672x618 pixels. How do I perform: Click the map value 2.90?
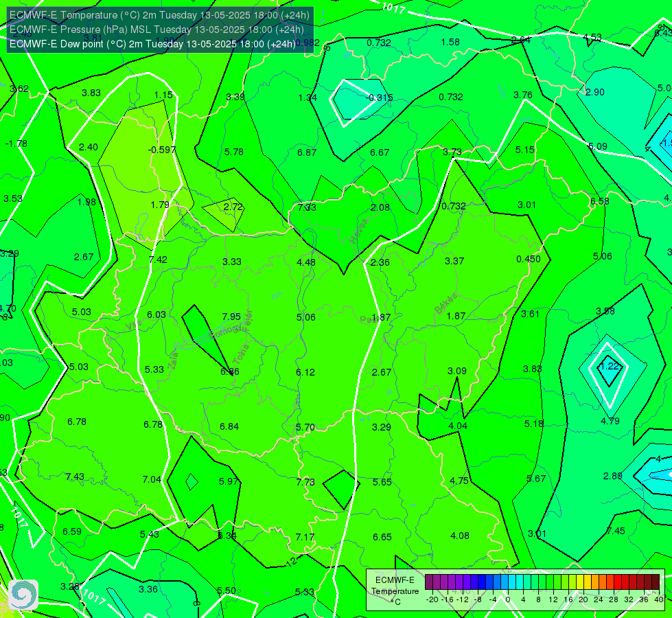pyautogui.click(x=595, y=92)
